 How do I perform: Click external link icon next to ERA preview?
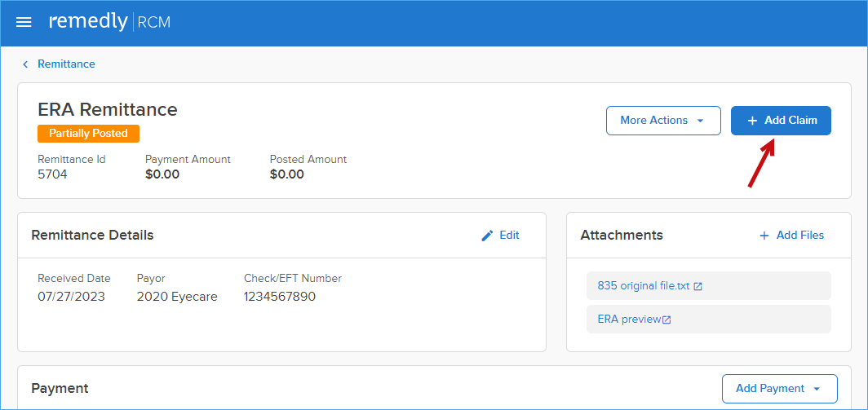(x=667, y=320)
